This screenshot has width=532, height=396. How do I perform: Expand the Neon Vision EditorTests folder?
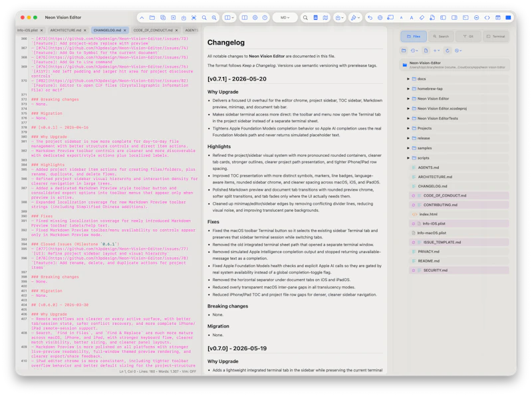tap(408, 118)
